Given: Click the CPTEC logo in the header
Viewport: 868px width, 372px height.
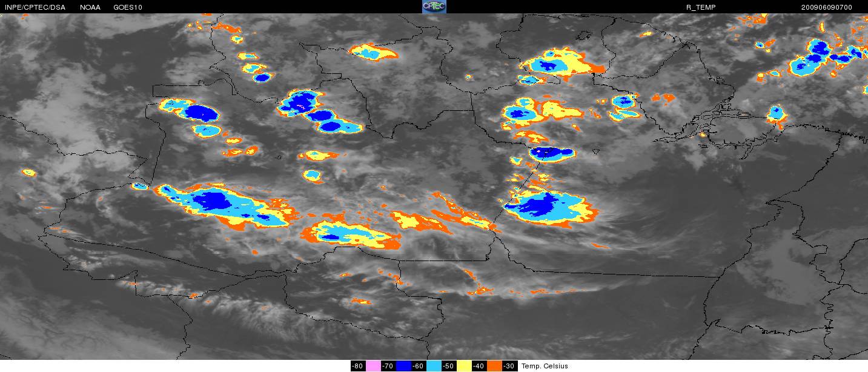Looking at the screenshot, I should [x=434, y=7].
